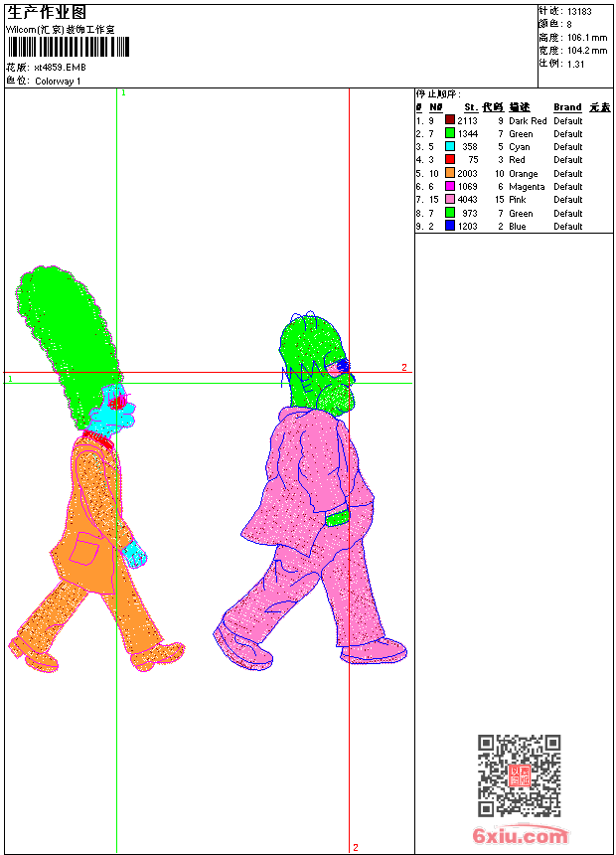Click the height value 106.1 mm

point(587,38)
